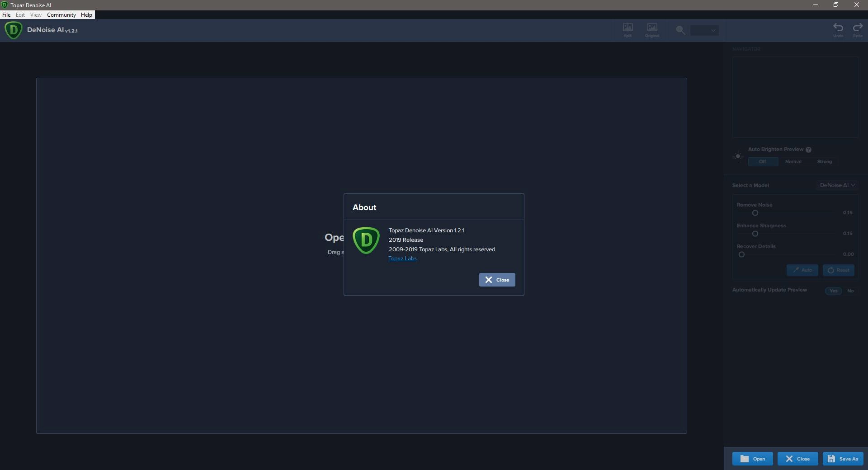Click the shield logo in About dialog

point(366,240)
